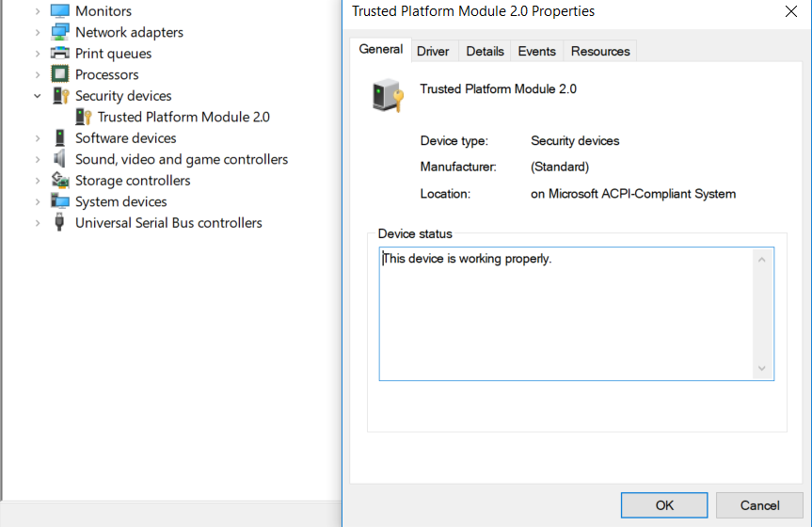Click the Network adapters icon
The image size is (812, 527).
(x=60, y=32)
